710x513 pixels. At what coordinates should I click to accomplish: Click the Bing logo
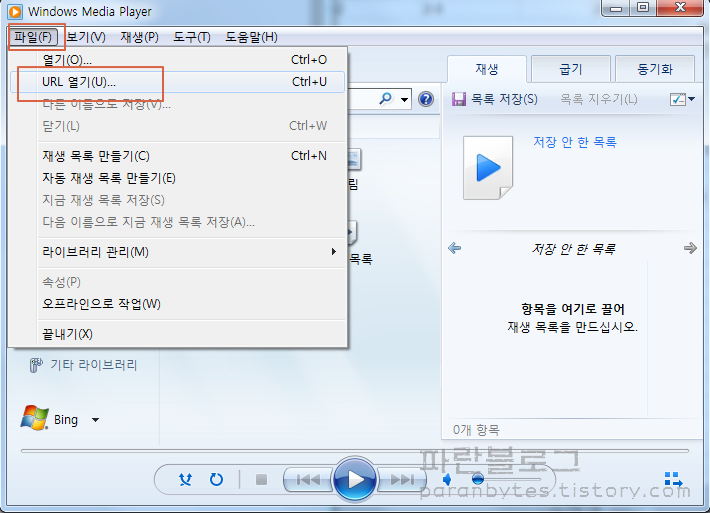[x=34, y=417]
